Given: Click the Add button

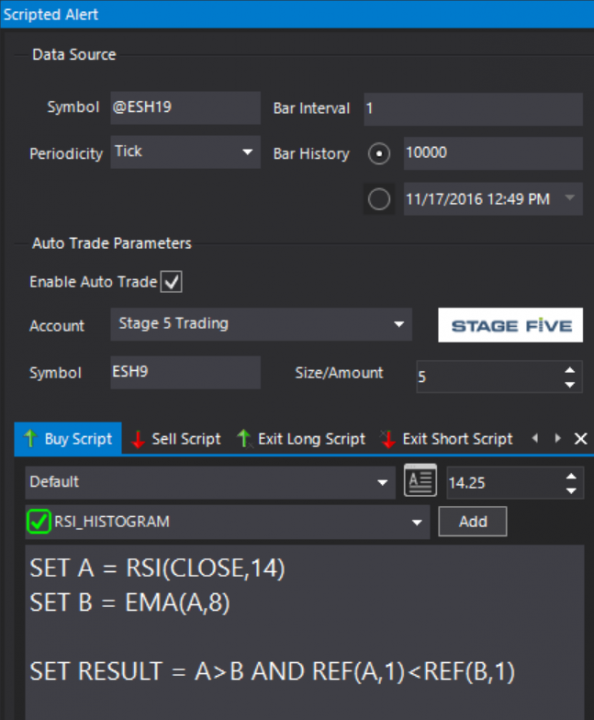Looking at the screenshot, I should click(473, 522).
